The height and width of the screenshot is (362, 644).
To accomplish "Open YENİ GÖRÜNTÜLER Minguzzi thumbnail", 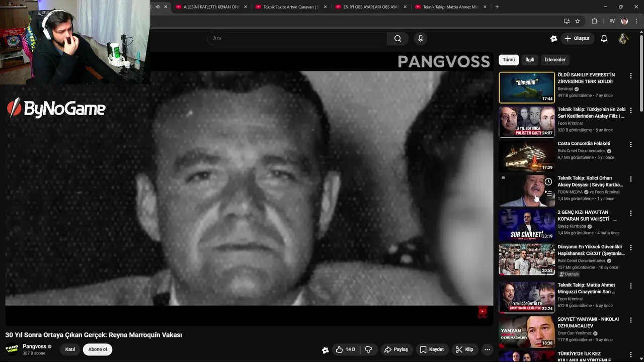I will point(527,297).
